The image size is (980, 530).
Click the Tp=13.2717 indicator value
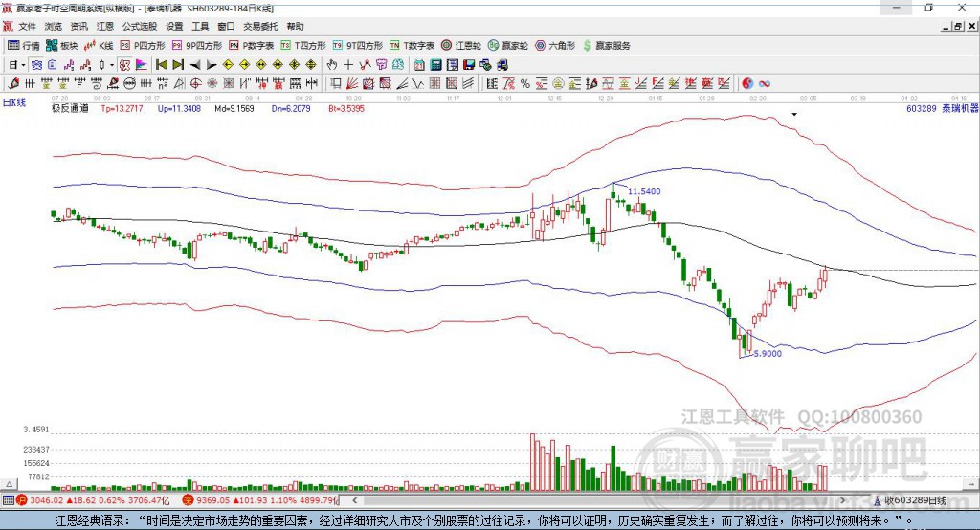click(122, 108)
